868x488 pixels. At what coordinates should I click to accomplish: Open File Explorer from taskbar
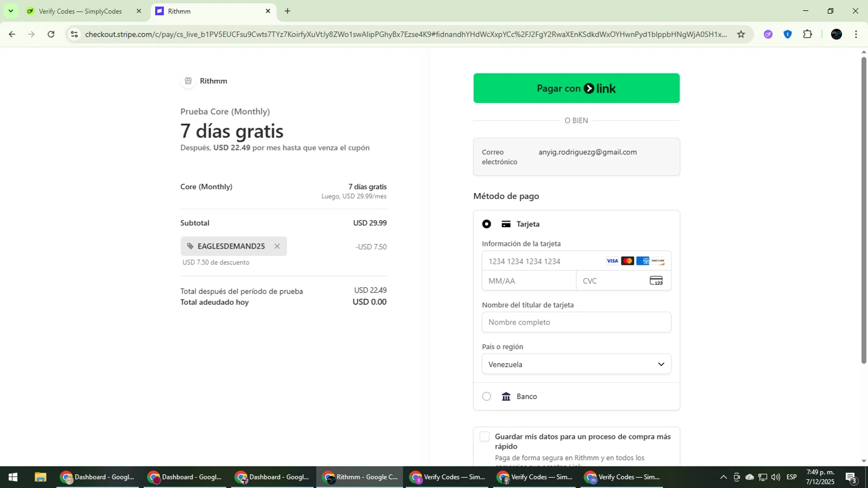[40, 478]
